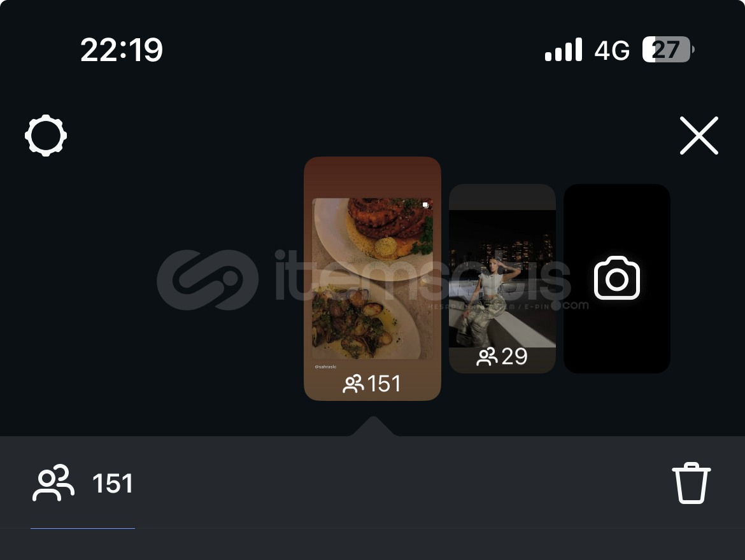
Task: Select the food story thumbnail
Action: [372, 278]
